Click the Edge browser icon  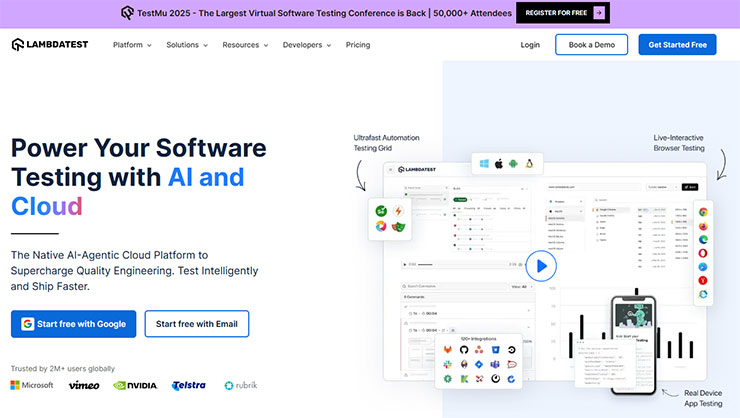(x=703, y=240)
